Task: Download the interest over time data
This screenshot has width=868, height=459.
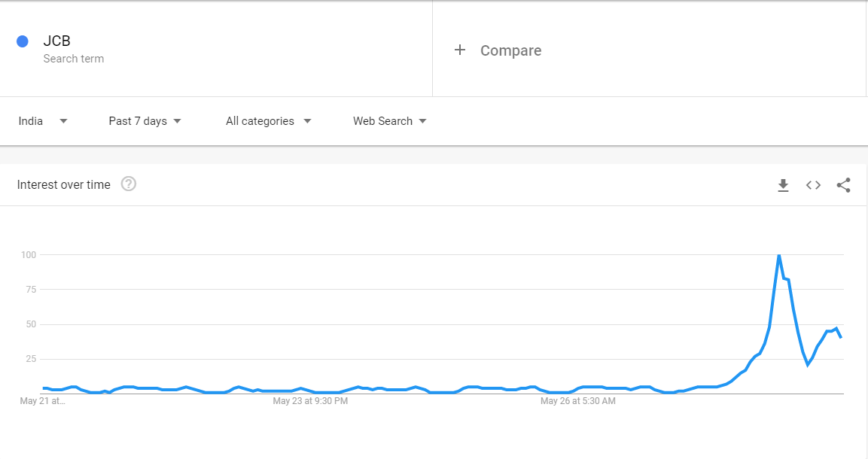Action: tap(783, 185)
